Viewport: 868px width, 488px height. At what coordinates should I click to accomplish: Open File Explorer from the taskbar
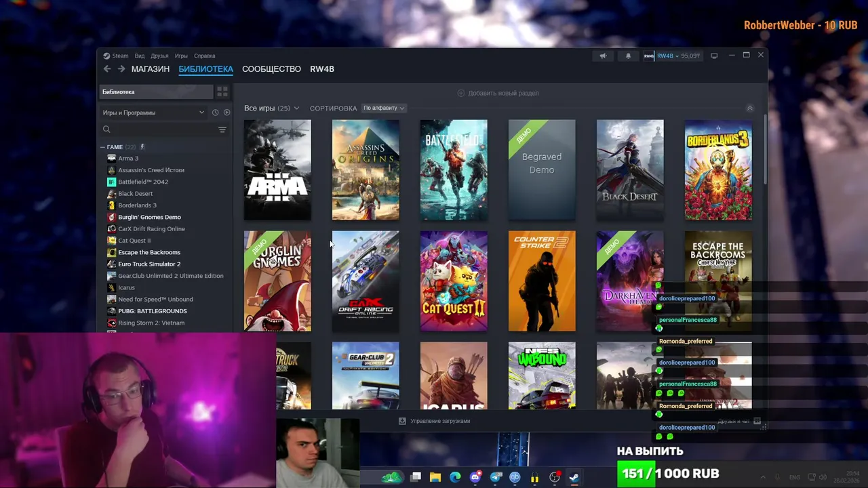[x=435, y=477]
